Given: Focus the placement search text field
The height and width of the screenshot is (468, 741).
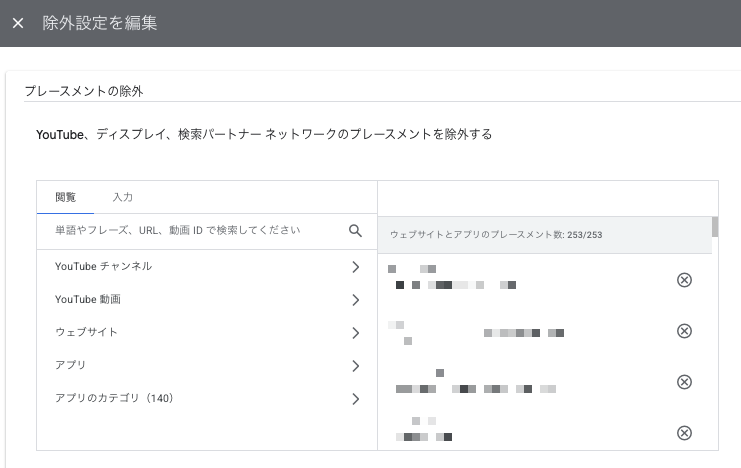Looking at the screenshot, I should tap(190, 230).
